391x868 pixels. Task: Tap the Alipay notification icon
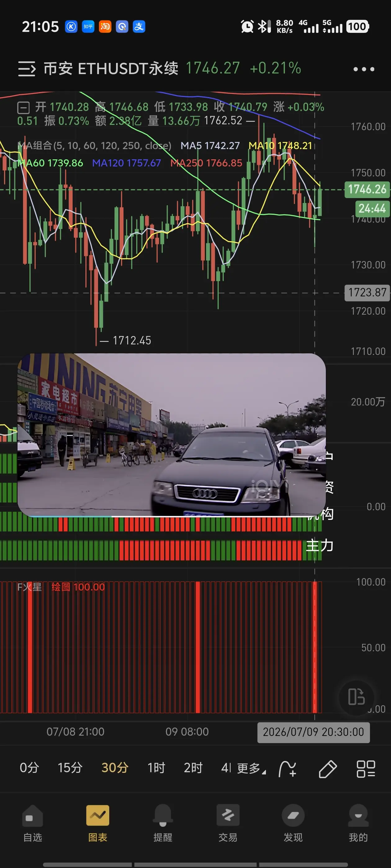pos(139,26)
